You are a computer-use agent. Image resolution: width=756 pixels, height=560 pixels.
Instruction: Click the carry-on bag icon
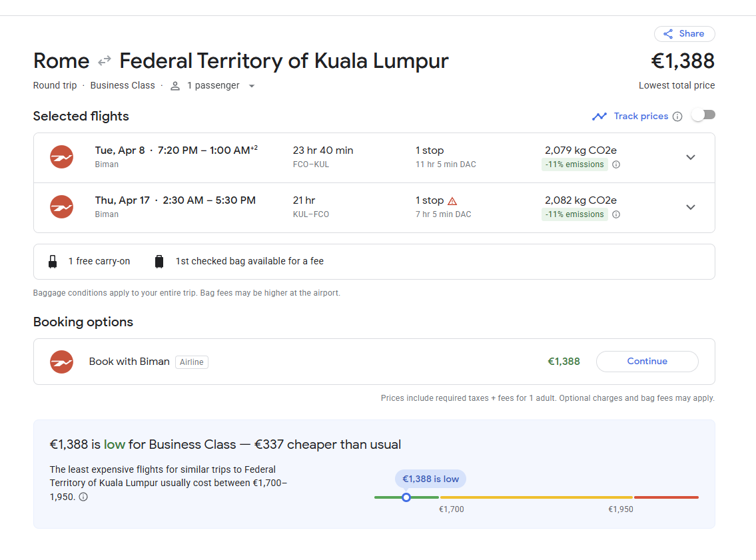tap(53, 262)
